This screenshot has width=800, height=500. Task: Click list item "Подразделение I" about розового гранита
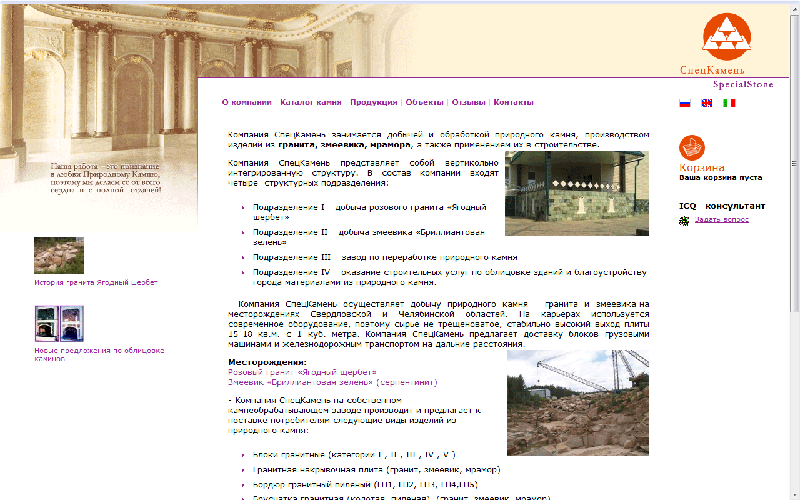(370, 212)
